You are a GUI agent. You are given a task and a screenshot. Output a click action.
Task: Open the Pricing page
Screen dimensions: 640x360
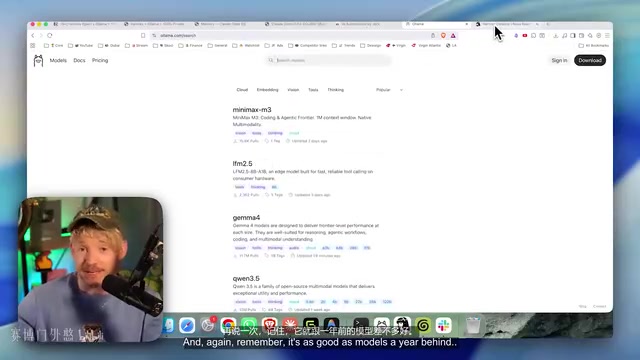tap(100, 60)
